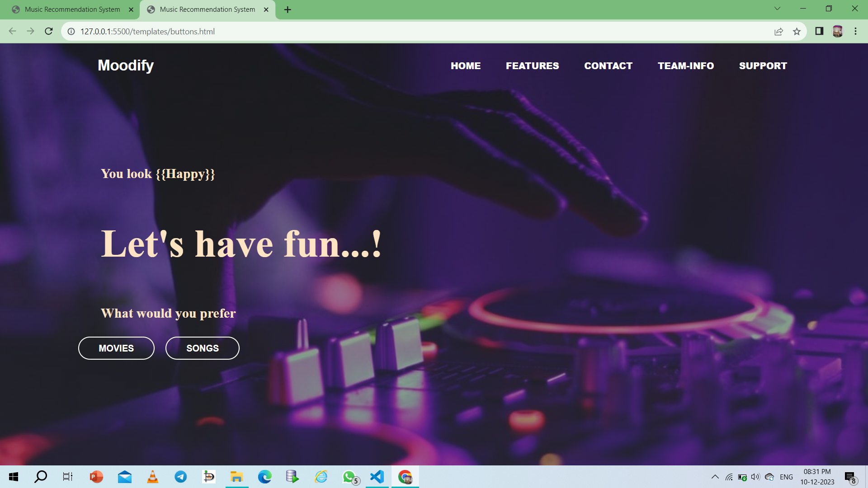868x488 pixels.
Task: Click the MOVIES button
Action: pyautogui.click(x=116, y=348)
